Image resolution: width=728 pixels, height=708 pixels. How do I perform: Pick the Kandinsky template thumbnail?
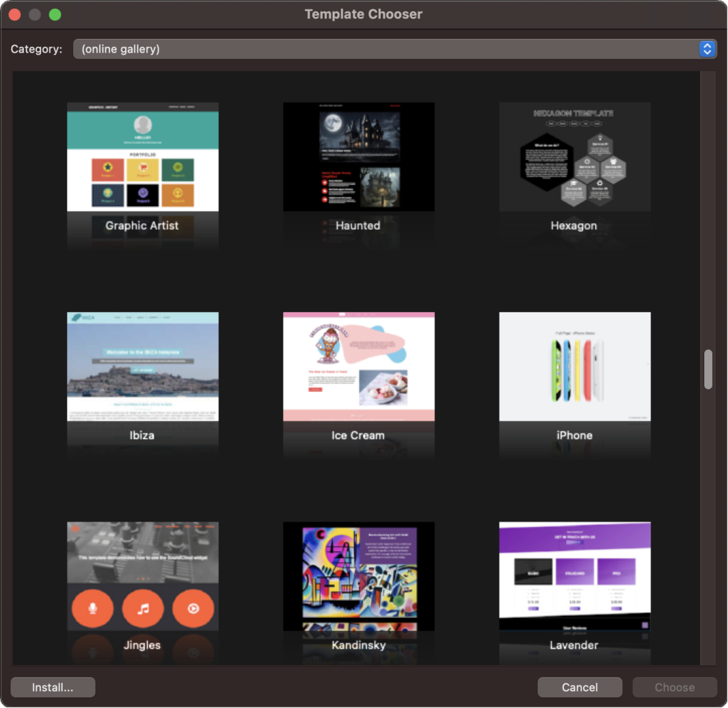358,576
